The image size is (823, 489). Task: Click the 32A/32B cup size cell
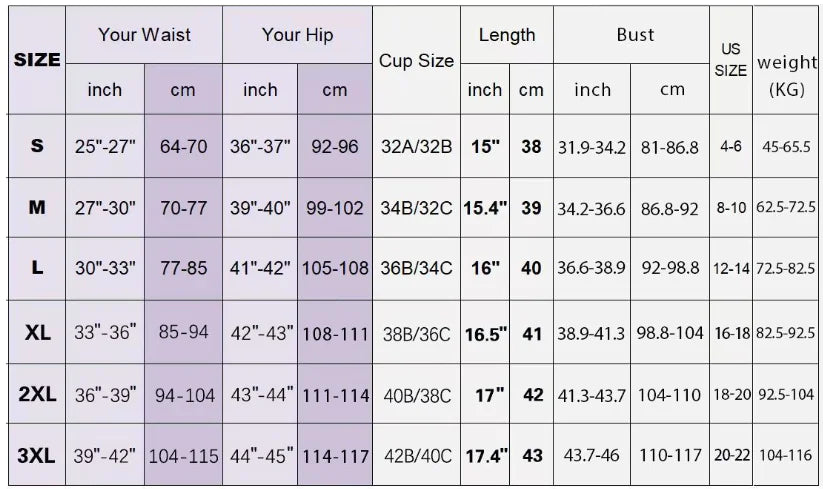click(x=416, y=147)
